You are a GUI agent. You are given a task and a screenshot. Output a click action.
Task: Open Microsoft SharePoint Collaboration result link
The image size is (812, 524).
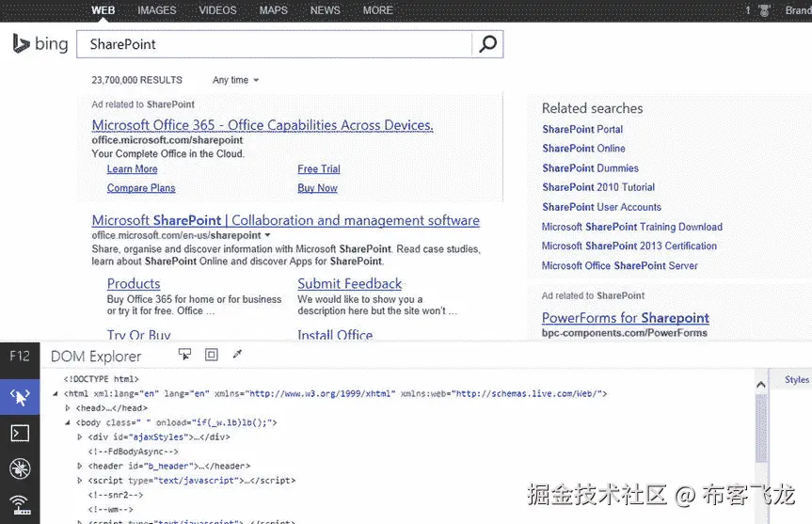click(x=286, y=220)
